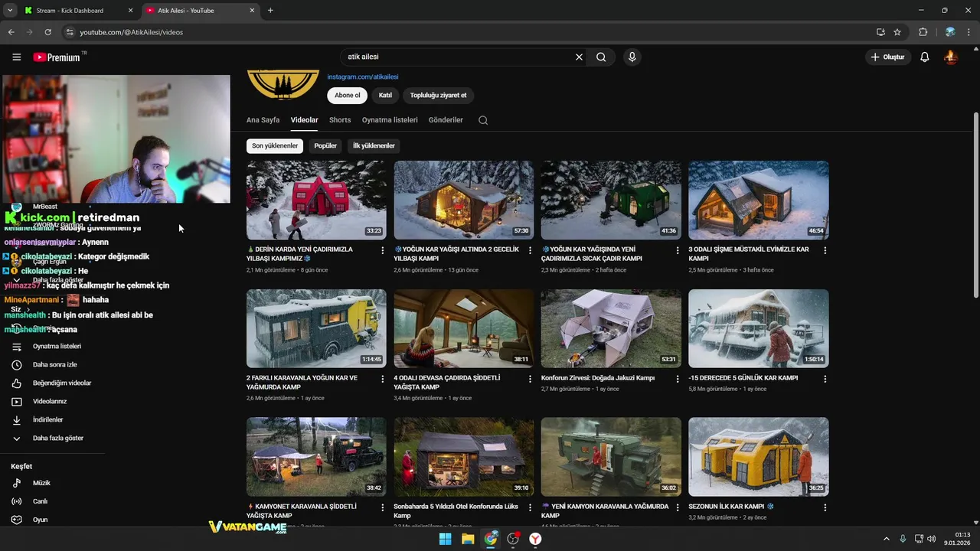The height and width of the screenshot is (551, 980).
Task: Open Müzik under Keşfet
Action: click(x=41, y=483)
